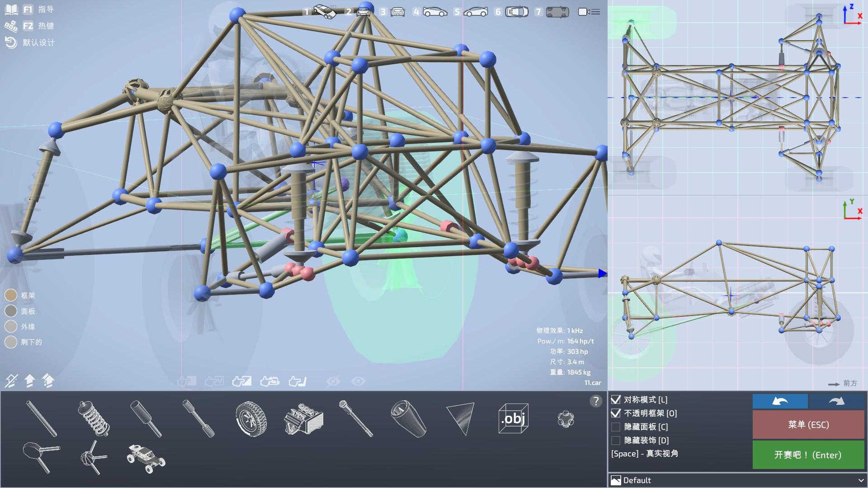Select the telescopic shaft part

click(x=198, y=418)
